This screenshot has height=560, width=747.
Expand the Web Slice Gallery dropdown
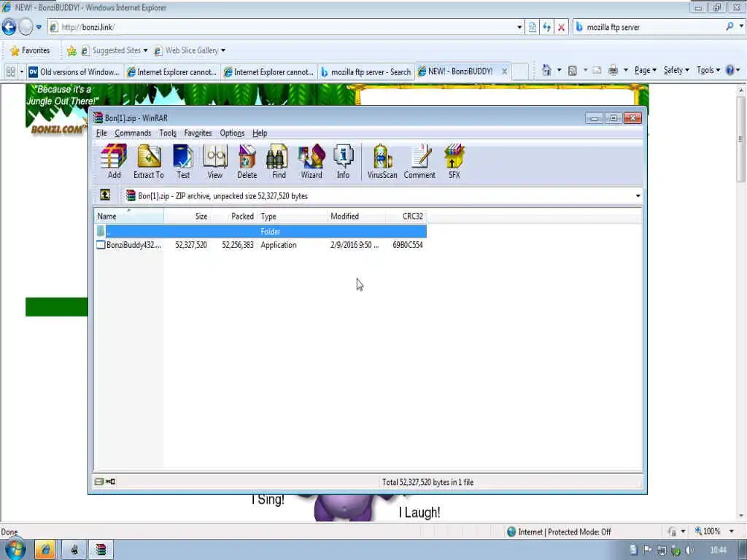223,50
